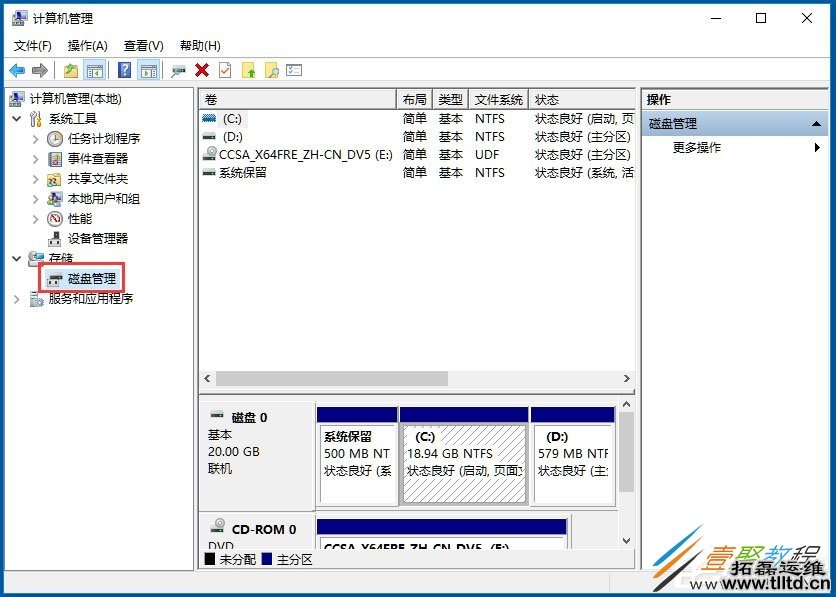The image size is (836, 597).
Task: Toggle the 操作 action pane icon
Action: 148,70
